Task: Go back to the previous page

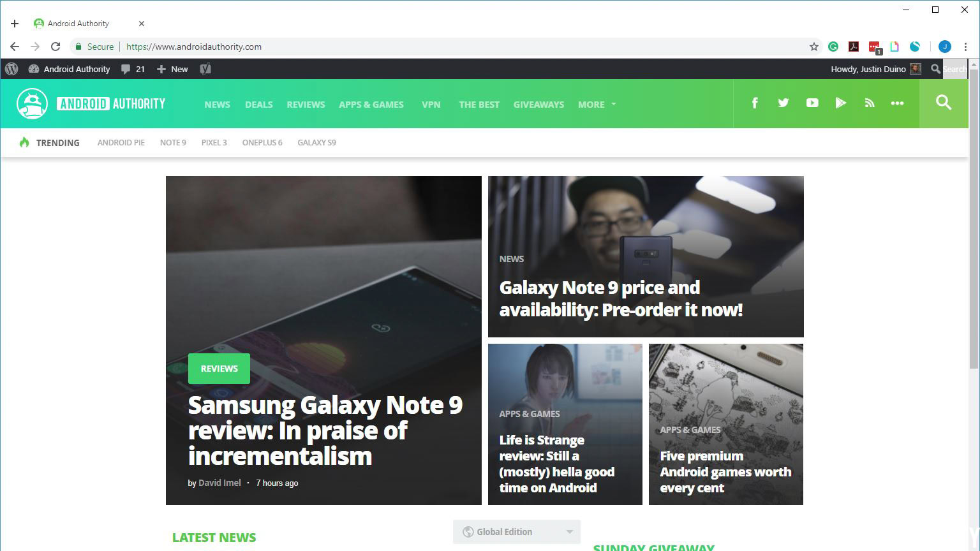Action: (15, 47)
